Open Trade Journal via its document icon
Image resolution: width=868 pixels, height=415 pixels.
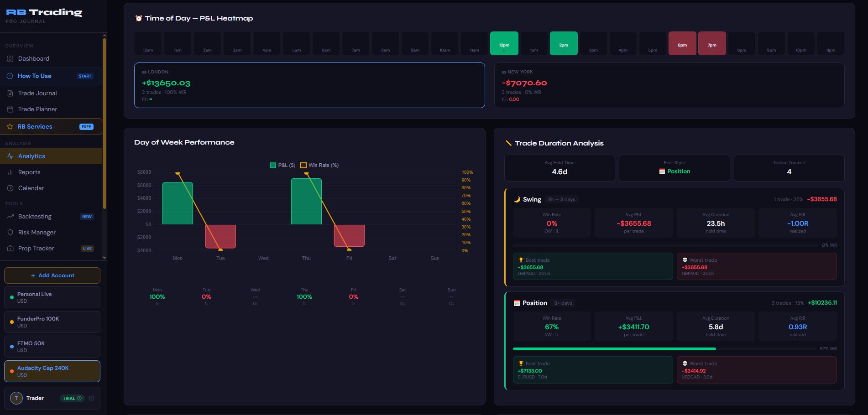(x=10, y=93)
